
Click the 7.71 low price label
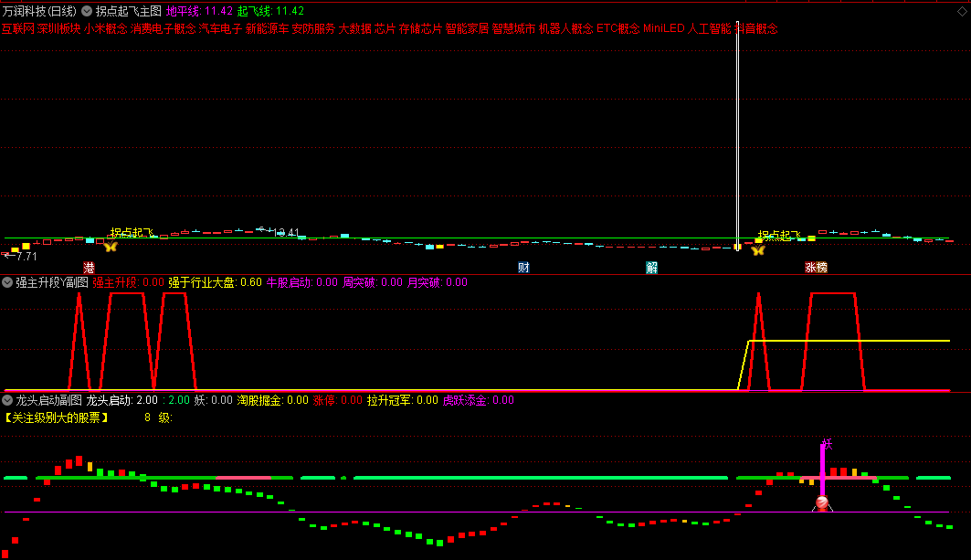[x=26, y=257]
